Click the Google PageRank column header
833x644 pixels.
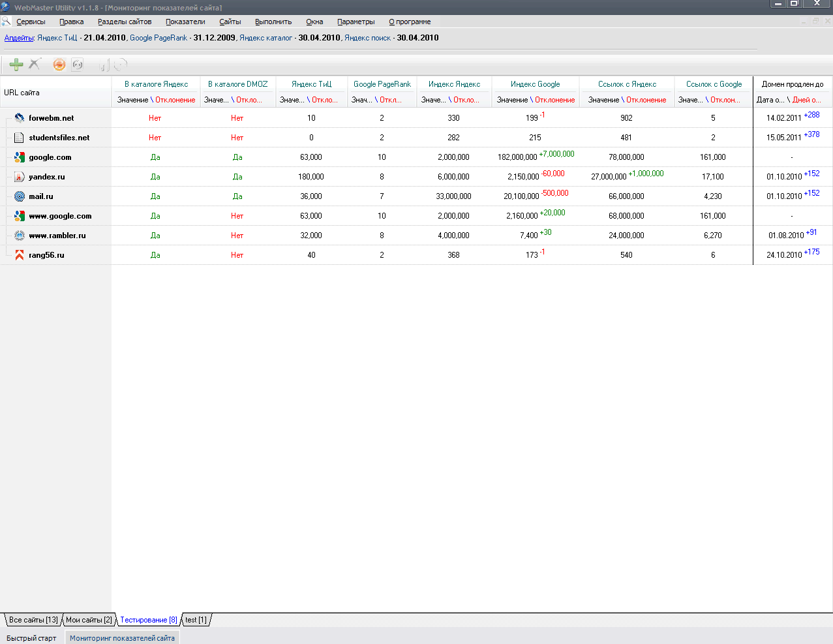(x=382, y=84)
